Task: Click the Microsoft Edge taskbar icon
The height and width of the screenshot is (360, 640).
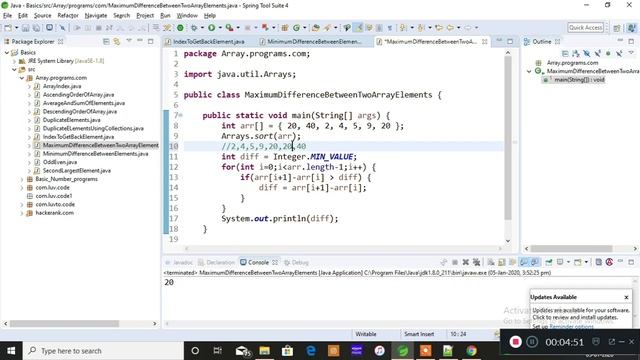Action: pyautogui.click(x=311, y=351)
